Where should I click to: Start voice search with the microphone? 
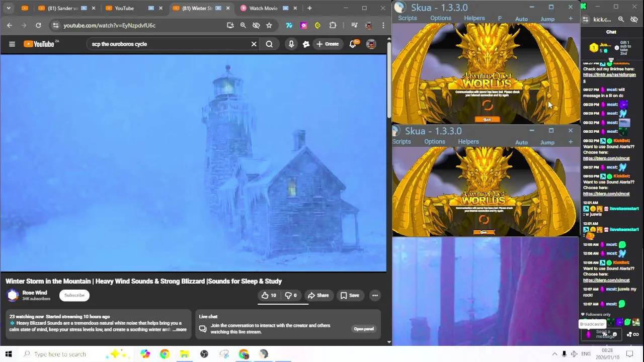click(291, 44)
